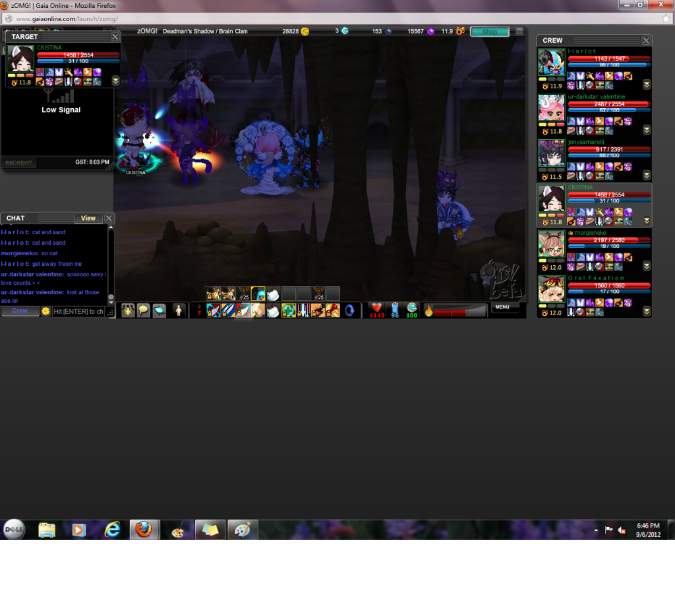Click the teal orb icon beside 3
The image size is (675, 616).
click(345, 30)
